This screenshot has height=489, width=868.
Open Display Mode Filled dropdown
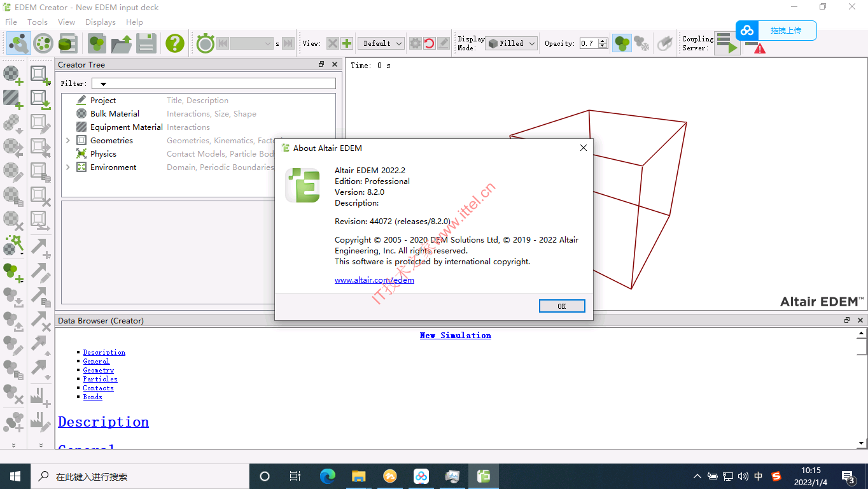pyautogui.click(x=512, y=43)
